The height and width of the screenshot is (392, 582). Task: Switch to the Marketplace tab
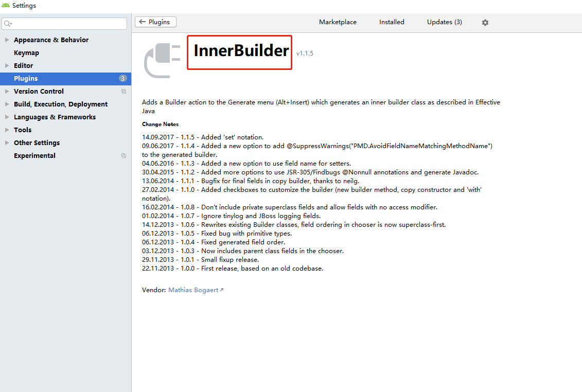click(338, 22)
